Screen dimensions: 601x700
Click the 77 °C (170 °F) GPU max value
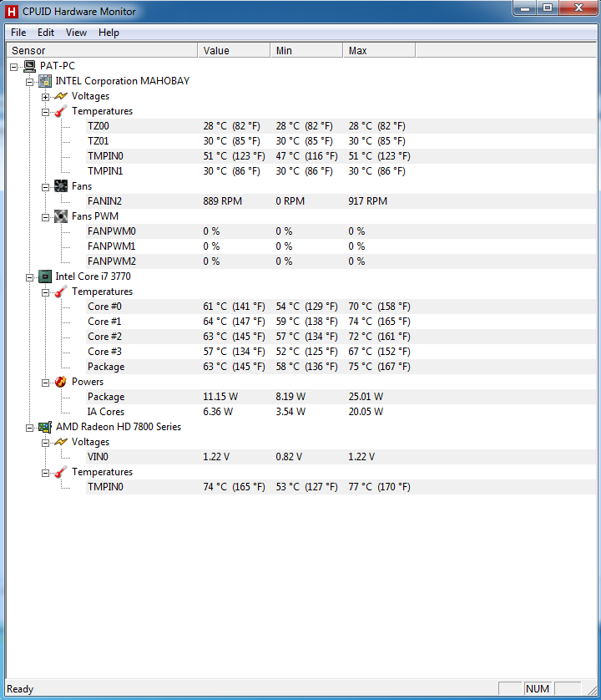point(379,487)
